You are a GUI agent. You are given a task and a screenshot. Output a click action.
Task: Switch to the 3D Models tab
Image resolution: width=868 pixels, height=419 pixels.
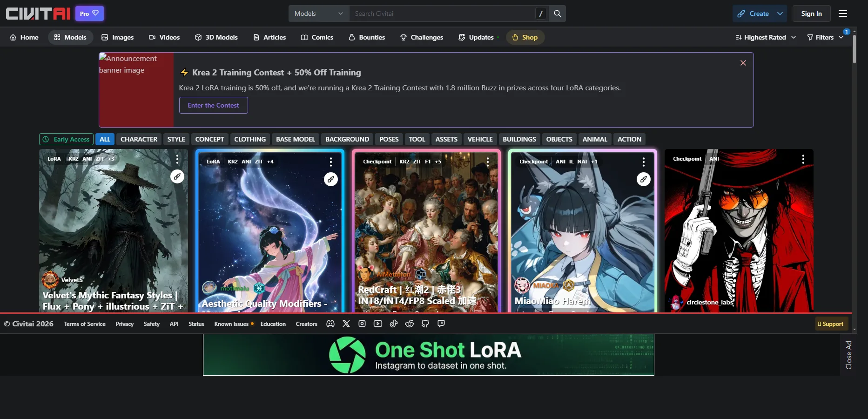point(216,37)
